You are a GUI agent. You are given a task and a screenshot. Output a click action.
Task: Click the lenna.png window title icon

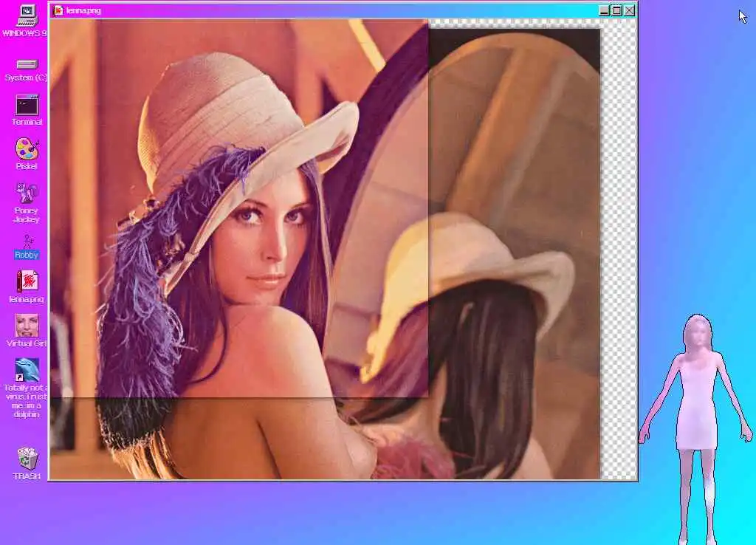58,10
